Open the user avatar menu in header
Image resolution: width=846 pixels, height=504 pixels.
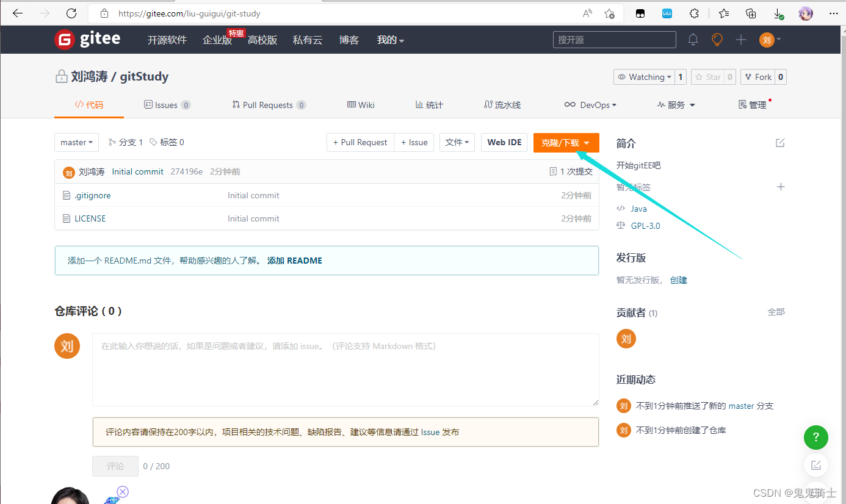click(x=770, y=40)
